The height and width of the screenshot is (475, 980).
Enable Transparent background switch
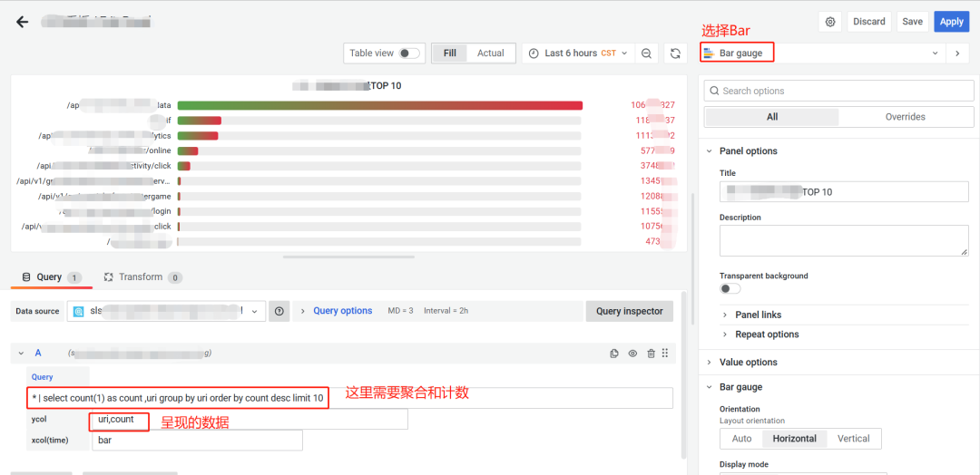click(730, 288)
